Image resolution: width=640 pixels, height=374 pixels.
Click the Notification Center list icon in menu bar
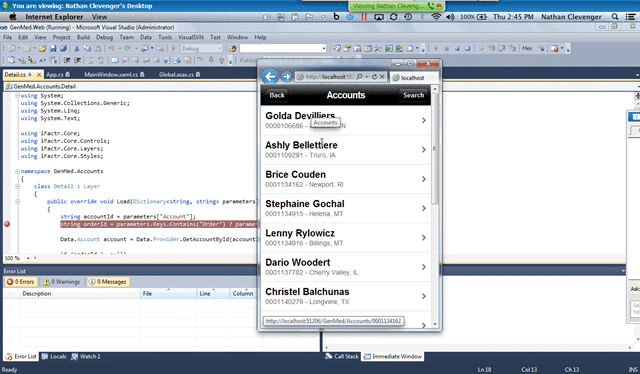[630, 17]
